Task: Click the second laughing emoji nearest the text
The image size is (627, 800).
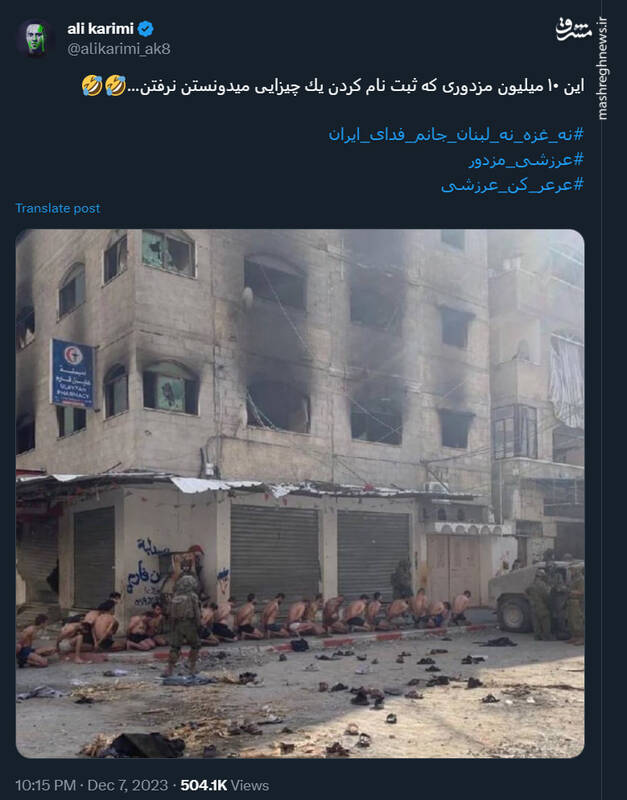Action: 115,86
